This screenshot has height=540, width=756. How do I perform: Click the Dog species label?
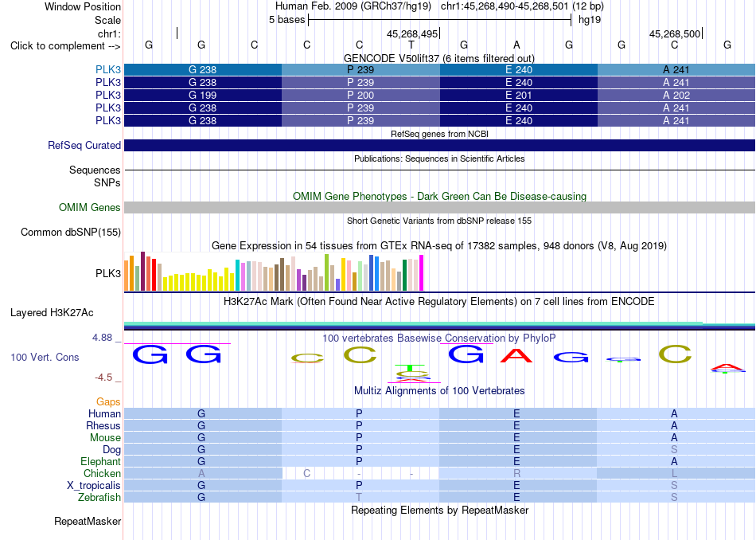coord(112,450)
